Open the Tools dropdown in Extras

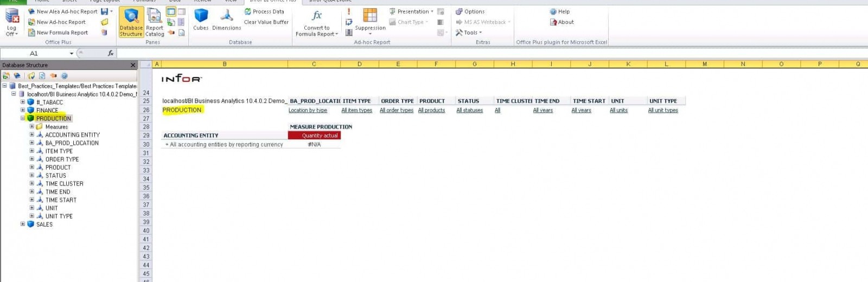(x=469, y=33)
